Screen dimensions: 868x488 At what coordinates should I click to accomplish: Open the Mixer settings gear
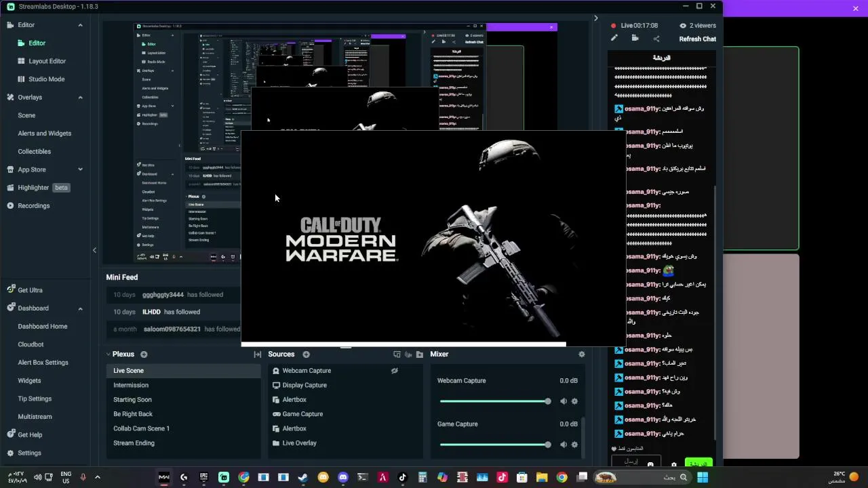pyautogui.click(x=581, y=354)
